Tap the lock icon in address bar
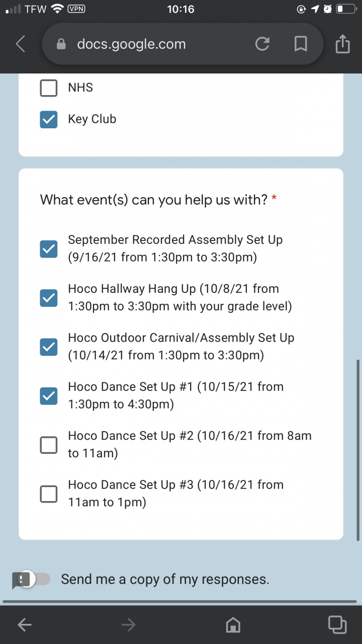 click(61, 44)
